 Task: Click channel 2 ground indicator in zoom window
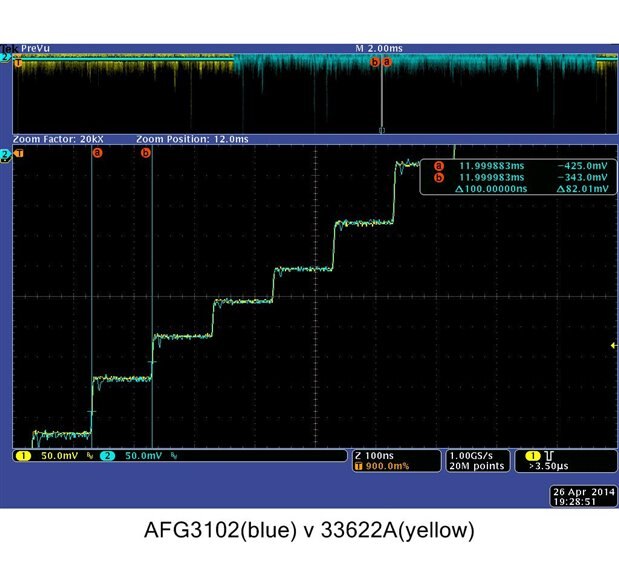coord(5,155)
